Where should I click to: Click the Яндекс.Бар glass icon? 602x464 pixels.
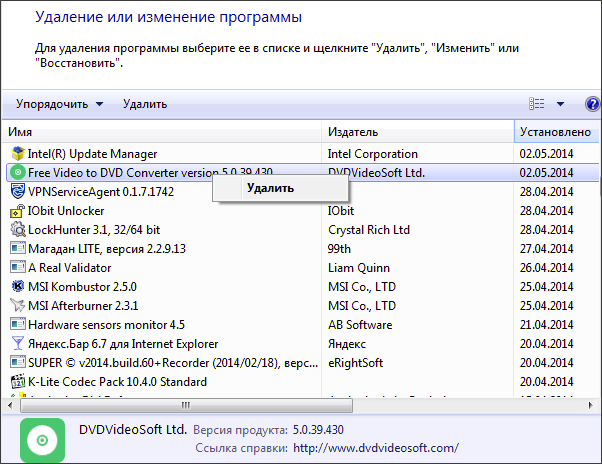(18, 343)
